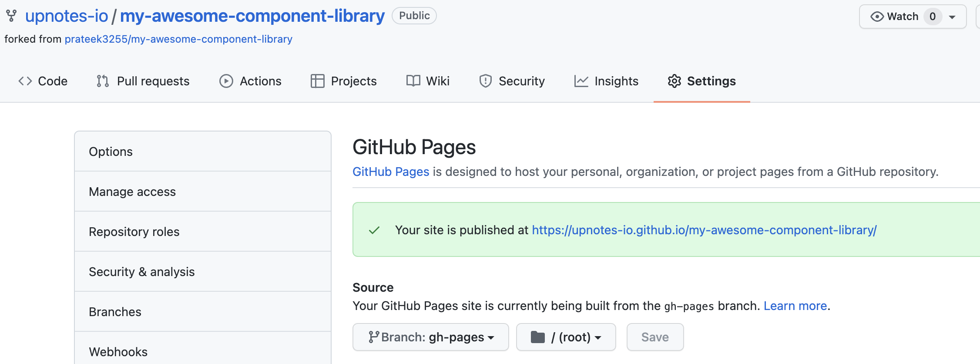The image size is (980, 364).
Task: Open the Code tab
Action: point(43,81)
